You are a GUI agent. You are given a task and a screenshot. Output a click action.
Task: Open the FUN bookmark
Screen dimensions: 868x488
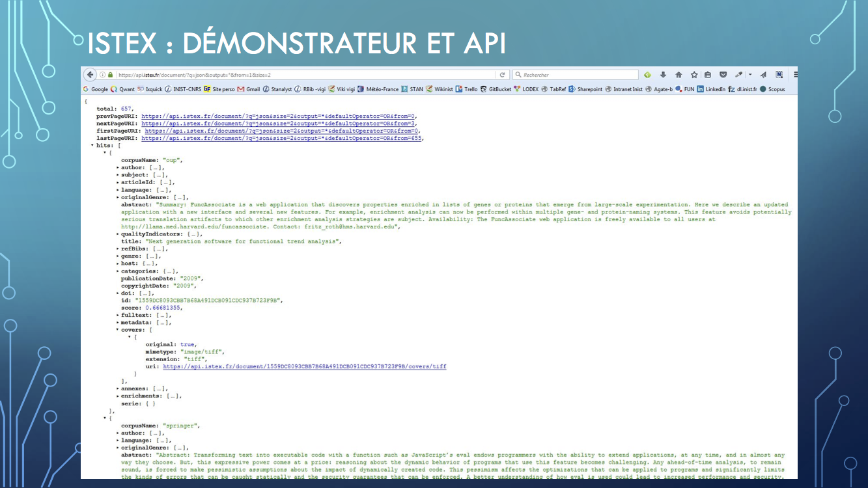(684, 89)
